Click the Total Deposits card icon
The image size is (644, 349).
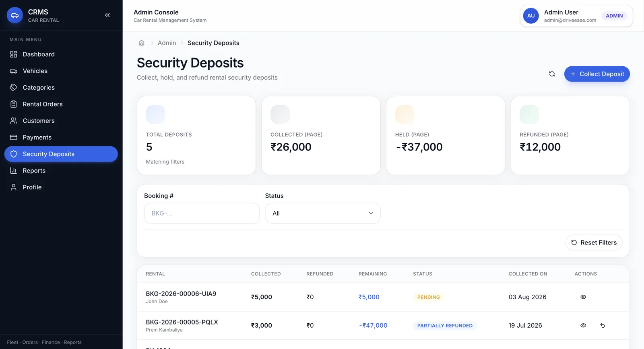pos(155,114)
